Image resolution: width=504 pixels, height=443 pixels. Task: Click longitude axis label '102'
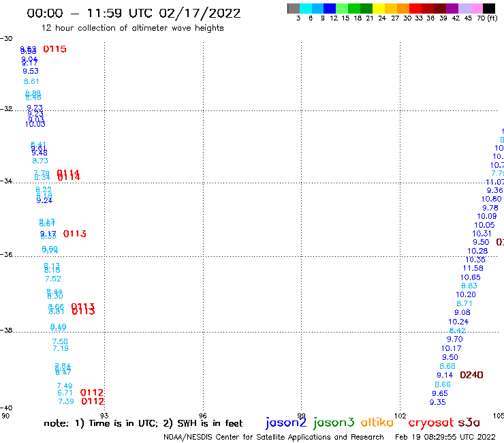(400, 416)
